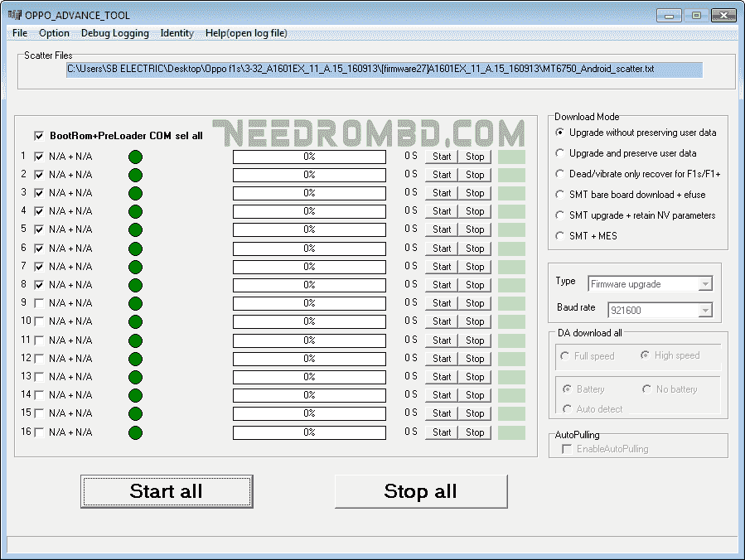The image size is (745, 560).
Task: Click the pale green result box in row 13
Action: pos(511,377)
